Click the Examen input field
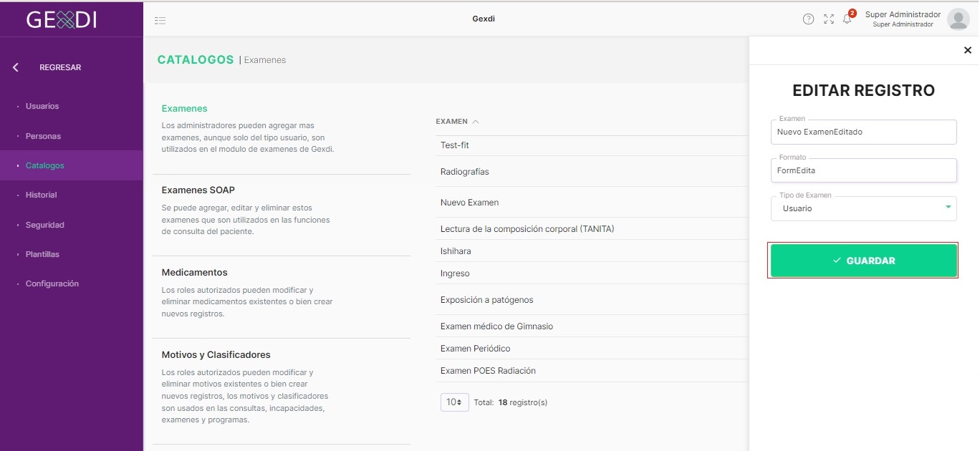 [x=863, y=132]
